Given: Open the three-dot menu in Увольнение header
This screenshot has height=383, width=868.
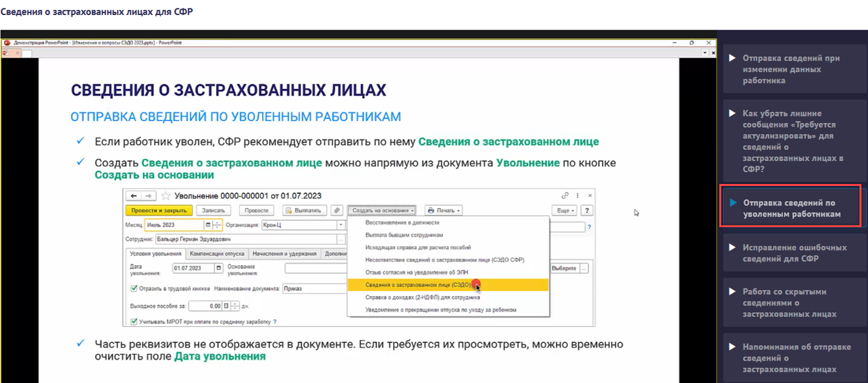Looking at the screenshot, I should 577,196.
